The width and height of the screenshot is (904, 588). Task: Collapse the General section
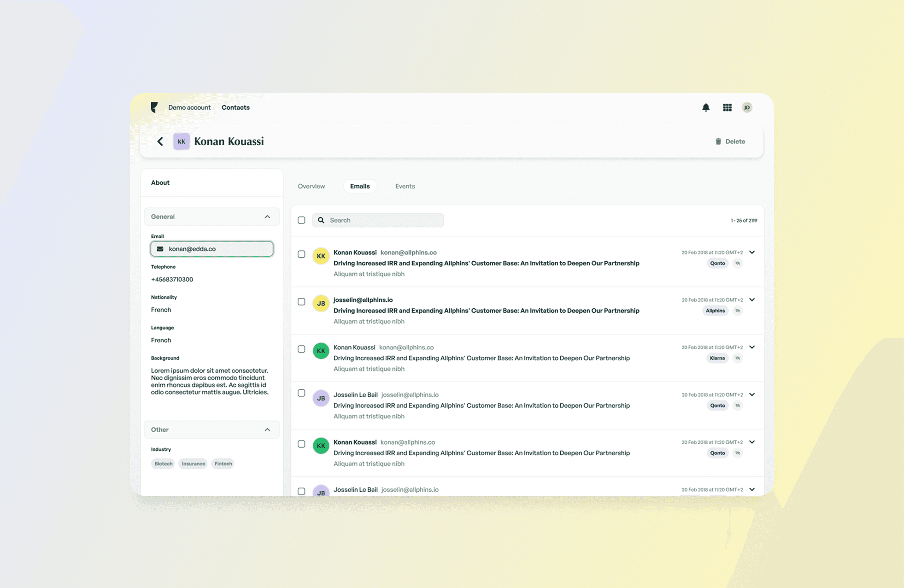click(267, 217)
